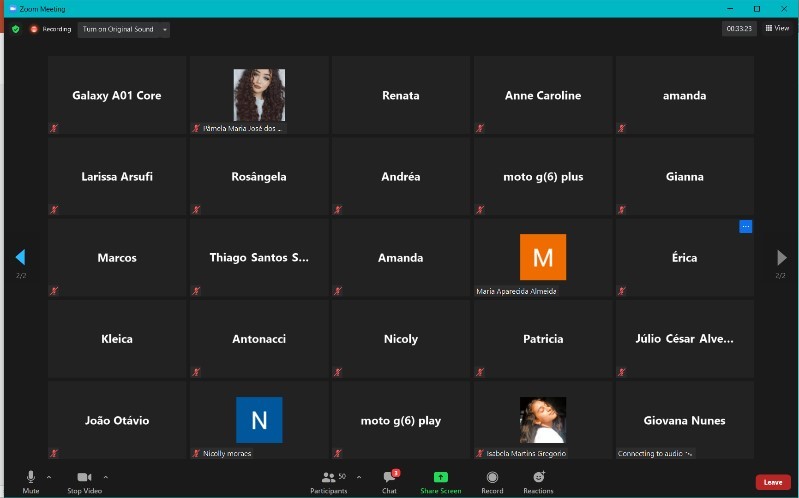Click muted mic icon on Marcos tile
799x498 pixels.
pyautogui.click(x=54, y=291)
